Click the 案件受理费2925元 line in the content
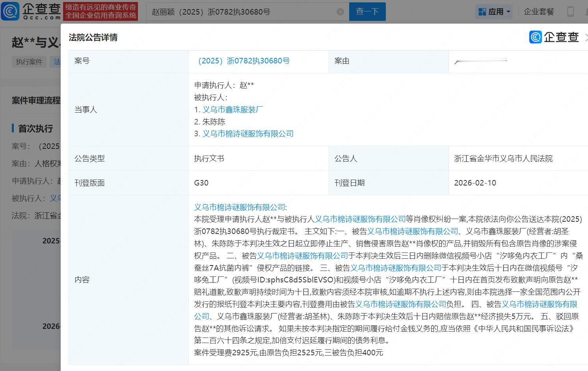Viewport: 588px width, 371px height. tap(288, 352)
